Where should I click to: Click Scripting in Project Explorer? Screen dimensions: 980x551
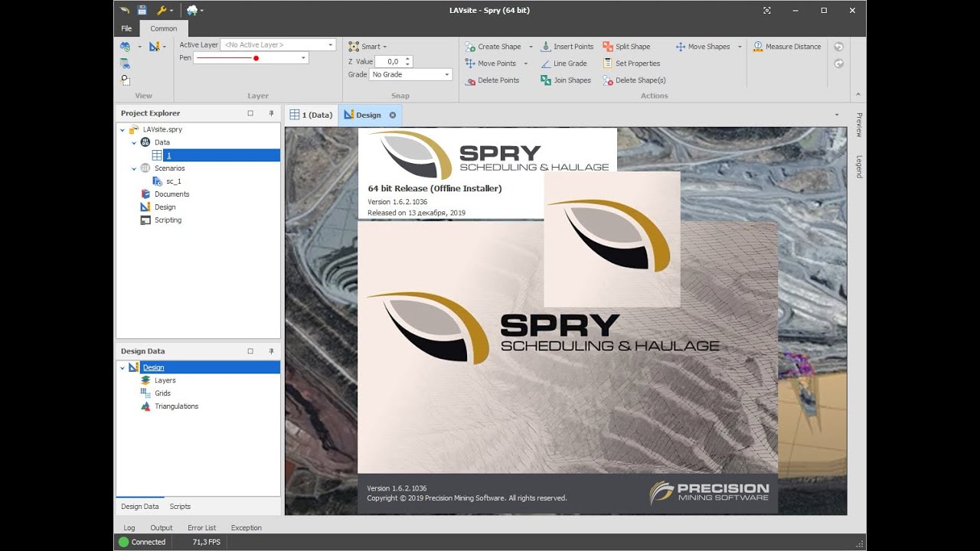pyautogui.click(x=168, y=220)
